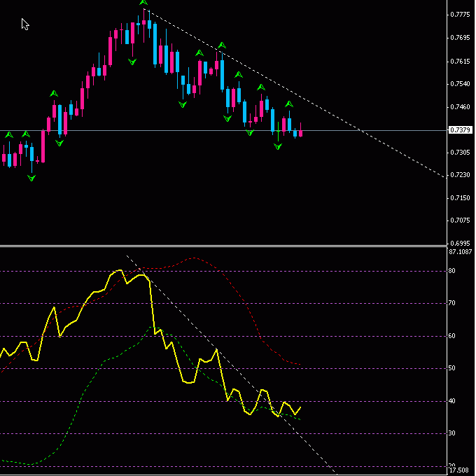This screenshot has width=476, height=476.
Task: Select the rightmost up fractal arrow
Action: point(289,105)
